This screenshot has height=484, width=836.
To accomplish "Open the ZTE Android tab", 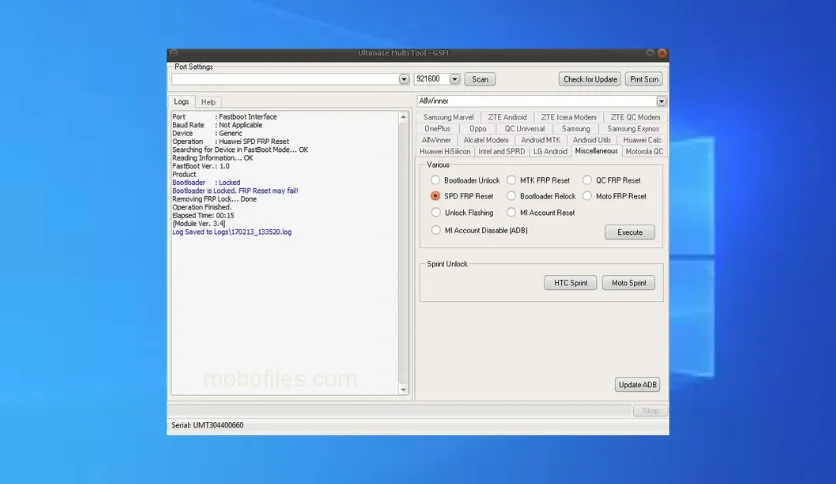I will (x=507, y=117).
